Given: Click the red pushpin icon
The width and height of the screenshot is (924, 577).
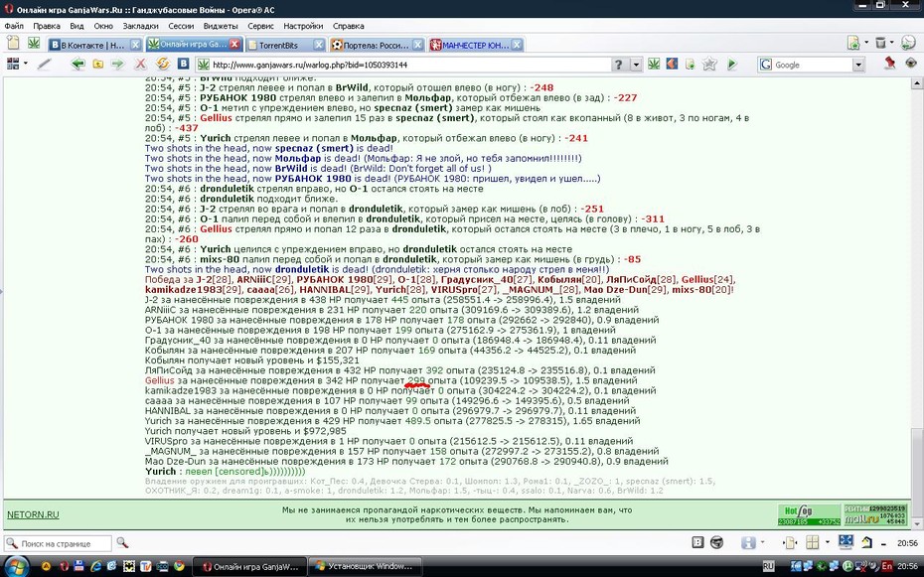Looking at the screenshot, I should [890, 63].
